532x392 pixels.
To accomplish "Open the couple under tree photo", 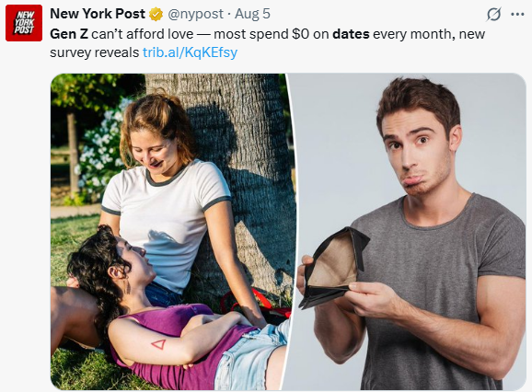I will [169, 232].
